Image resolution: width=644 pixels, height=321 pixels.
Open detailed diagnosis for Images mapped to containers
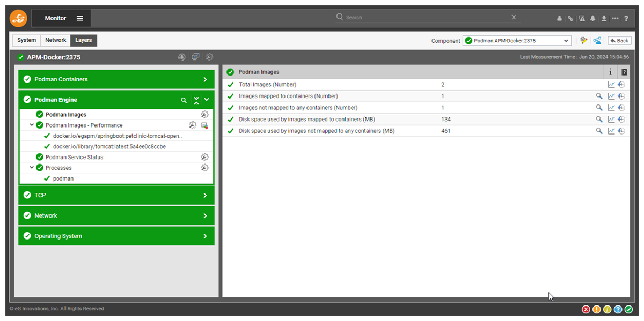599,96
